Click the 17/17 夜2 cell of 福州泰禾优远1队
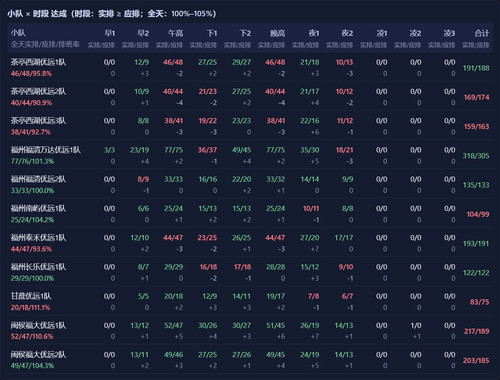 point(344,238)
